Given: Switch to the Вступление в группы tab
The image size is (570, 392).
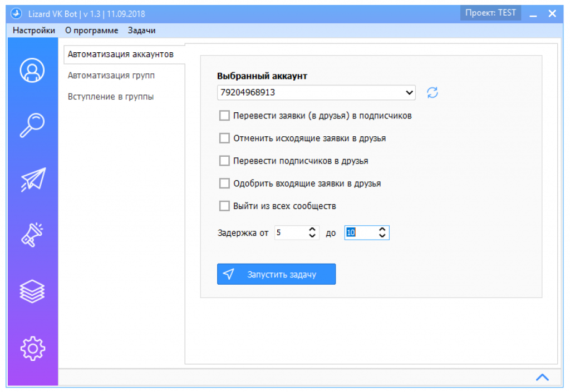Looking at the screenshot, I should tap(111, 97).
